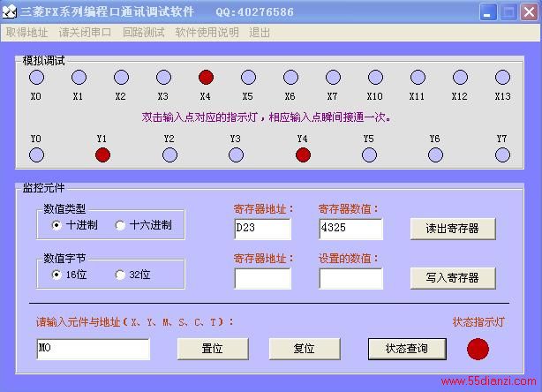This screenshot has height=392, width=542.
Task: Click the X3 input indicator lamp
Action: coord(163,78)
